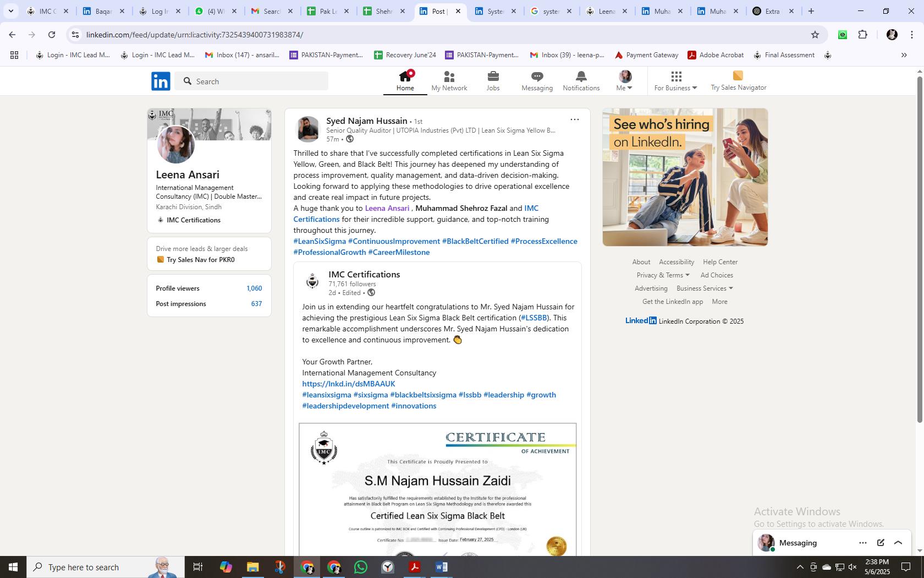This screenshot has height=578, width=924.
Task: Reload the current page
Action: pyautogui.click(x=52, y=35)
